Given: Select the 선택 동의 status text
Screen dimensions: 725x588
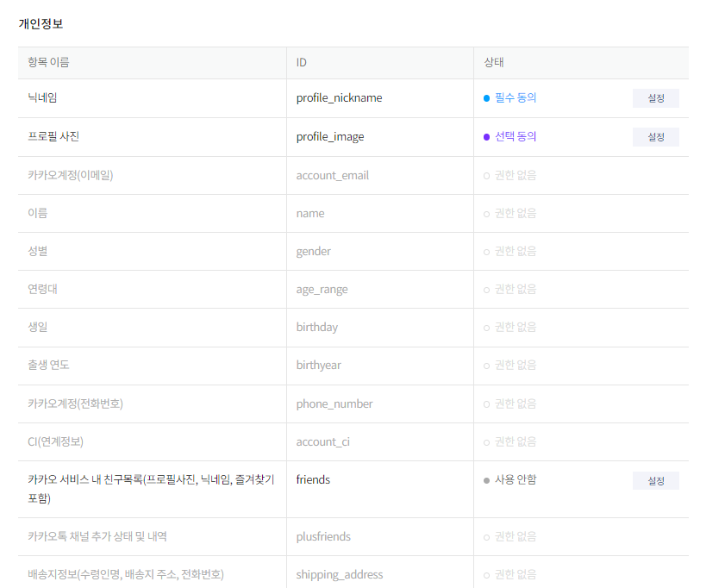Looking at the screenshot, I should (515, 136).
